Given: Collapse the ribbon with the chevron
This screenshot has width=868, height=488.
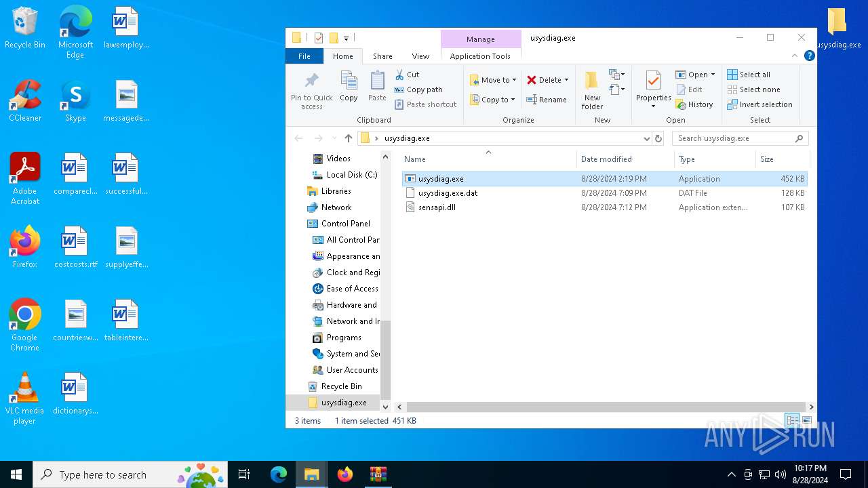Looking at the screenshot, I should pyautogui.click(x=795, y=56).
